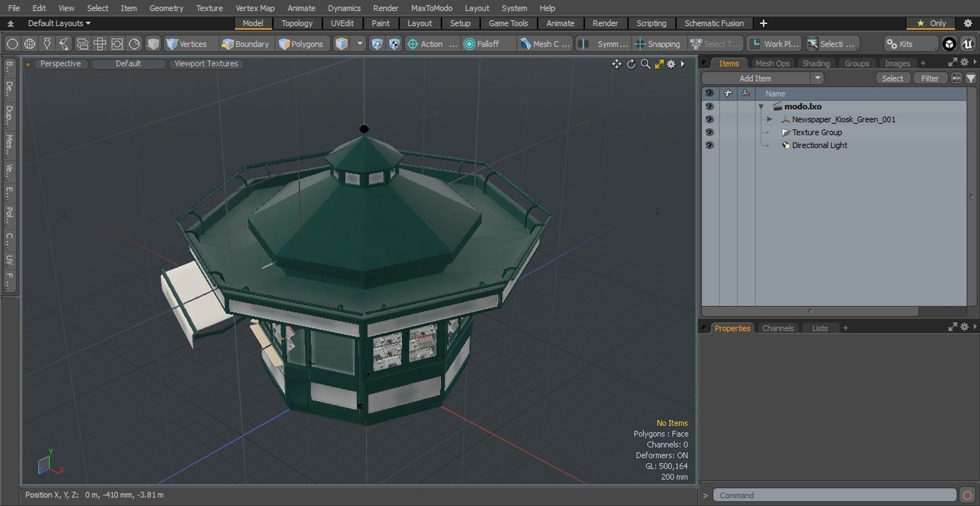The height and width of the screenshot is (506, 980).
Task: Open the Selection menu button
Action: pos(832,44)
